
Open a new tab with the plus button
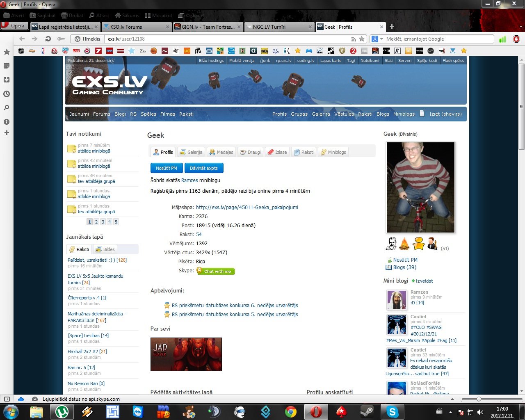pyautogui.click(x=392, y=27)
